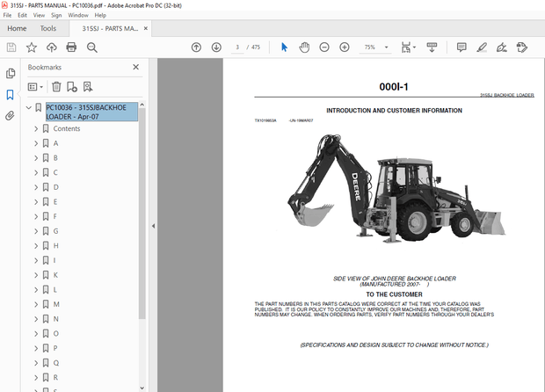Screen dimensions: 545x392
Task: Delete selected bookmark trash icon
Action: pos(56,86)
